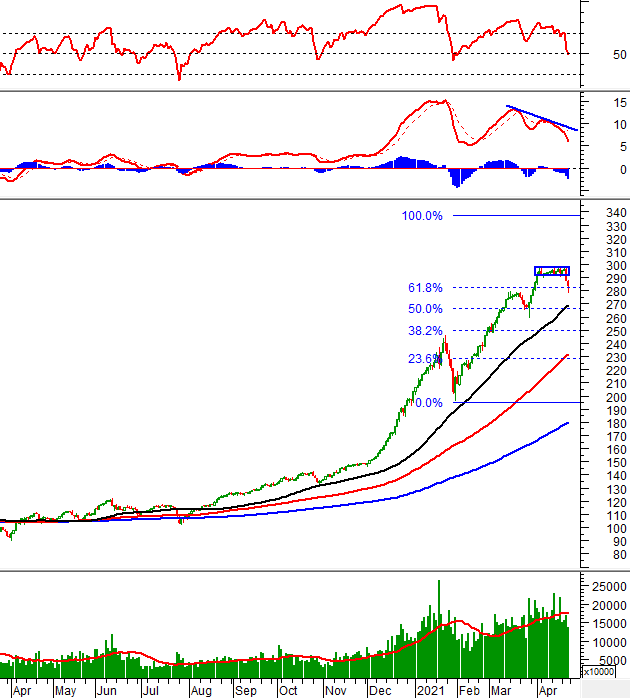Click the May label on the time axis
630x698 pixels.
click(x=65, y=691)
